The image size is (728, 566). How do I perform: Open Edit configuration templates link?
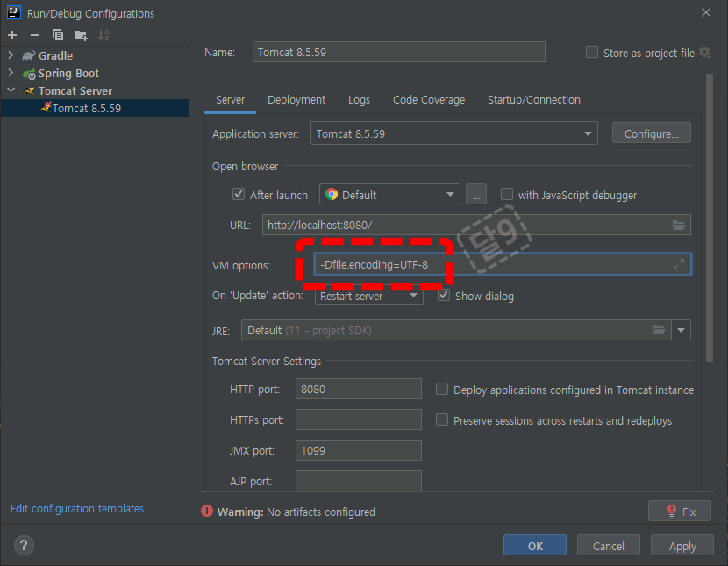[x=81, y=508]
